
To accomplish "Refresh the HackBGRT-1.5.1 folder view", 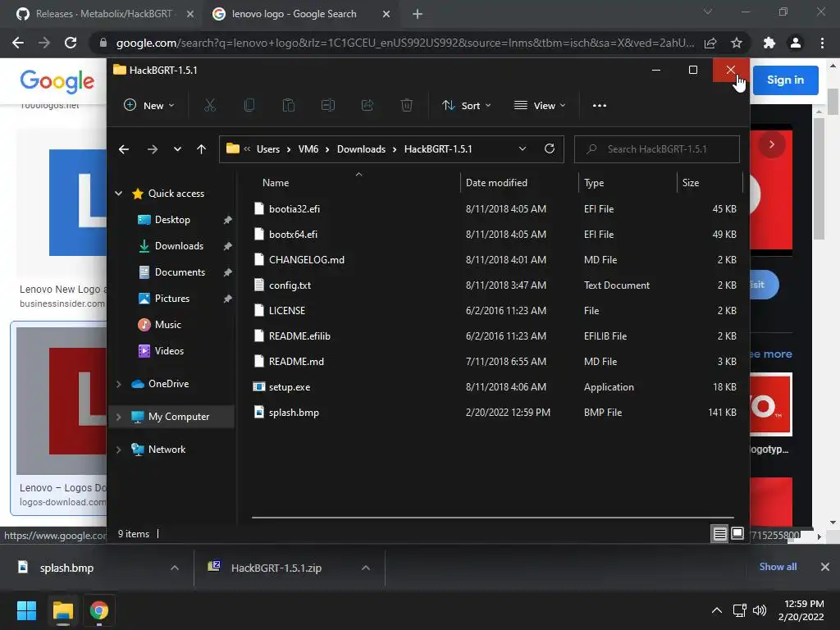I will click(x=550, y=149).
